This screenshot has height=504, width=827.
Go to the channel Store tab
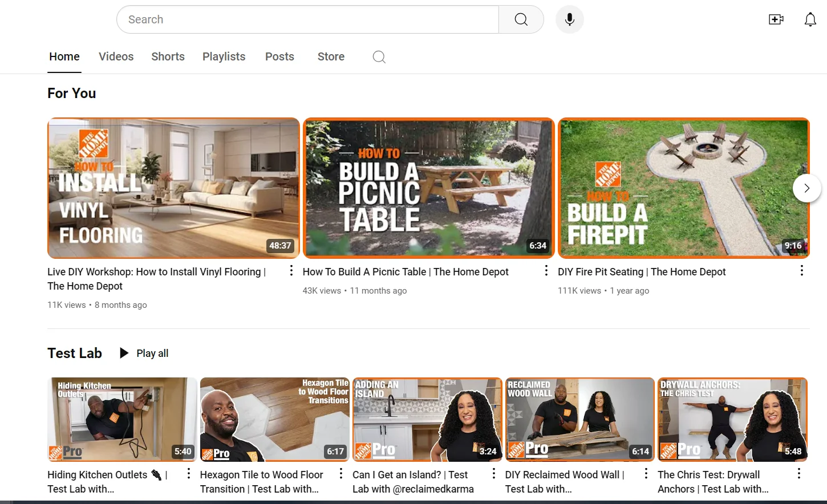[x=331, y=56]
